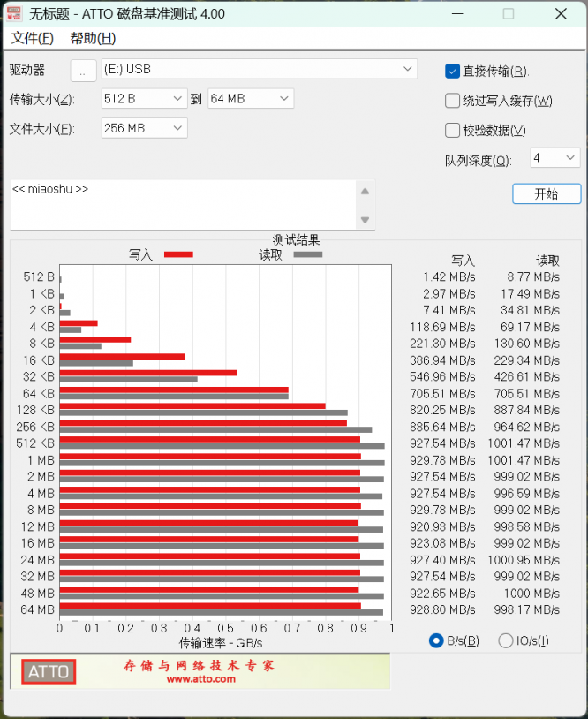Click the description box scroll down arrow
Image resolution: width=588 pixels, height=719 pixels.
tap(365, 220)
